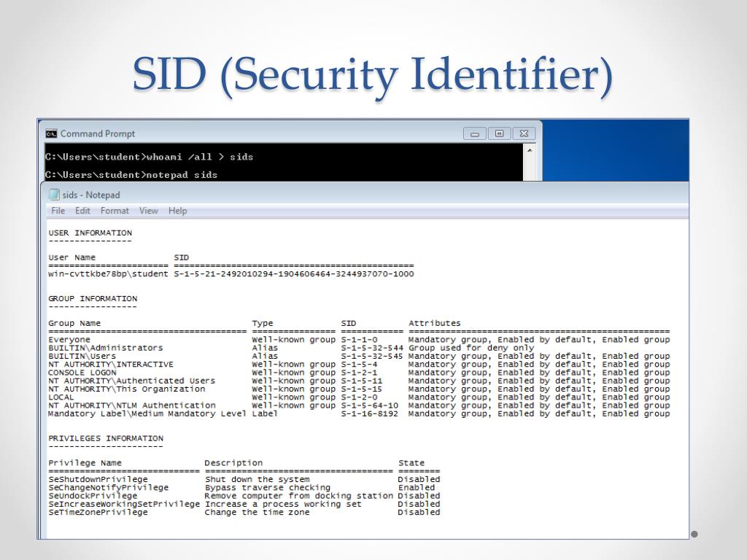Click the SeIncreaseWorkingSetPrivilege entry
Screen dimensions: 747x560
[x=124, y=505]
